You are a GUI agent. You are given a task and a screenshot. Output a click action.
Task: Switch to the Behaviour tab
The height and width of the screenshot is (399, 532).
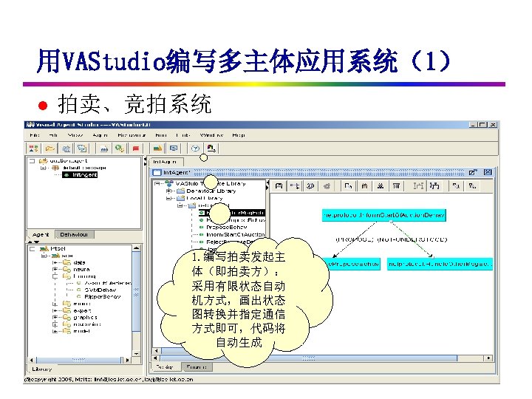point(74,234)
